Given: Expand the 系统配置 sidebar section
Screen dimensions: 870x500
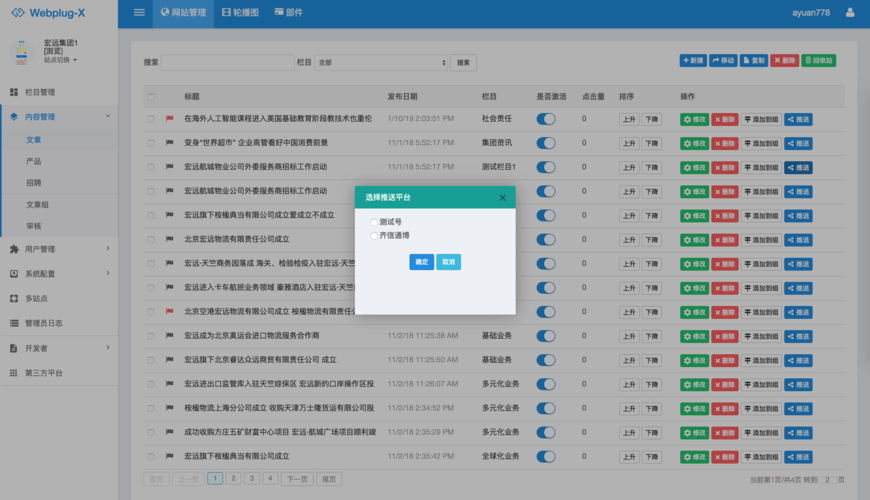Looking at the screenshot, I should pos(108,273).
